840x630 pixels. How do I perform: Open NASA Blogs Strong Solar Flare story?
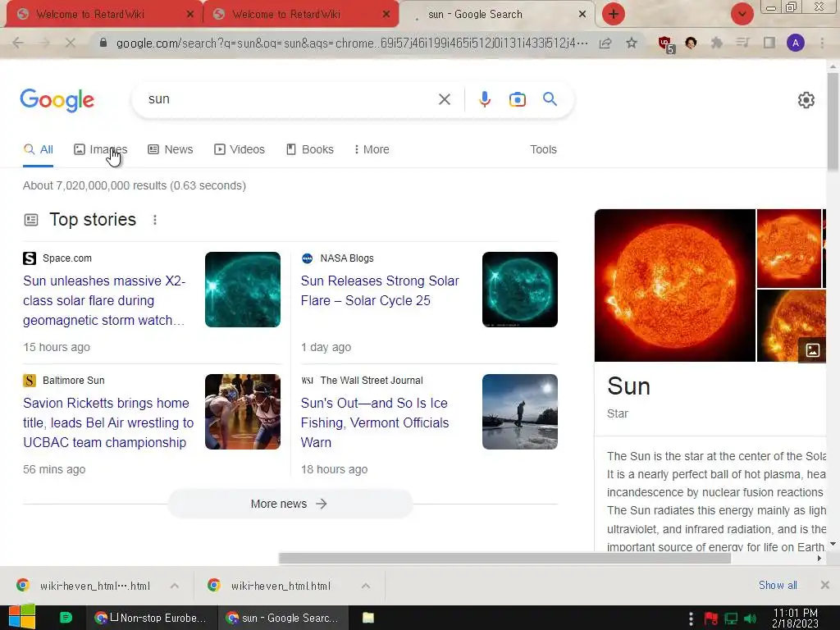(379, 291)
